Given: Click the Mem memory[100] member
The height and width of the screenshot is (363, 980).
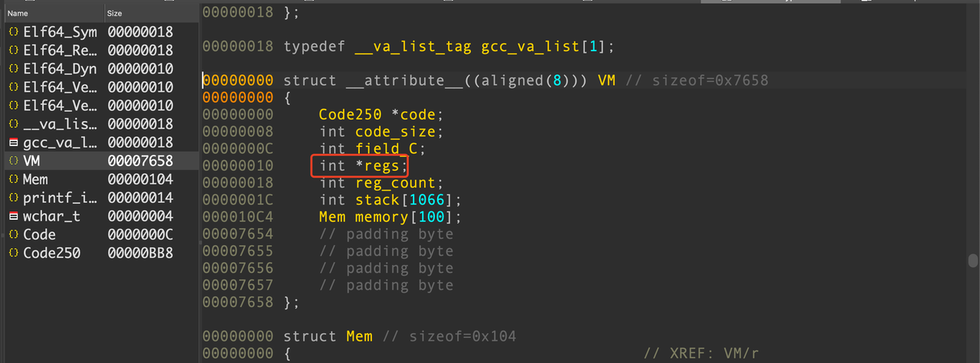Looking at the screenshot, I should [x=390, y=217].
